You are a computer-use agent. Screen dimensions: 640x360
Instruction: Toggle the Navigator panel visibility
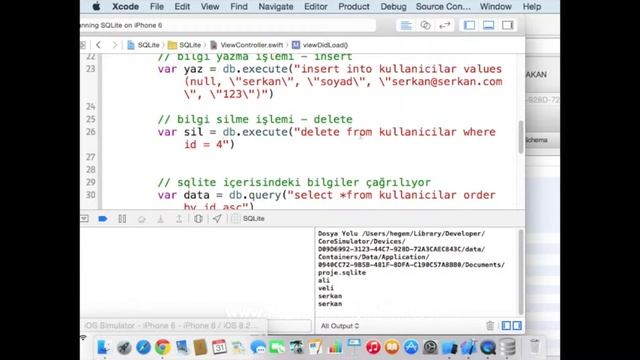[x=469, y=25]
